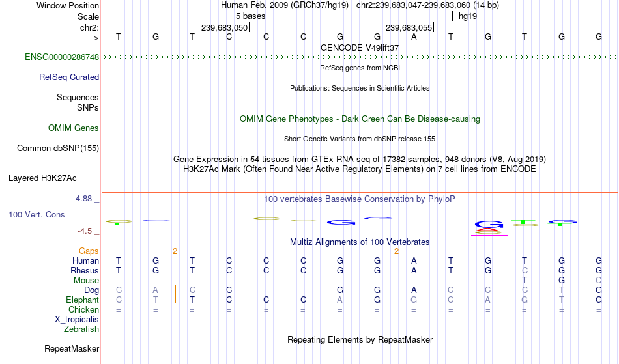Click the 100 Vert. Cons label
619x364 pixels.
36,214
